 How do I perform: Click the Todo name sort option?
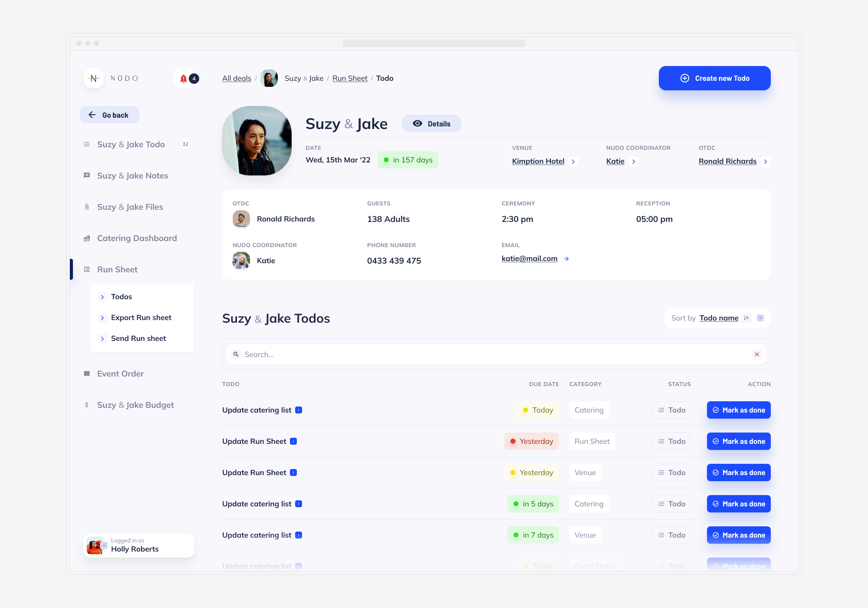pyautogui.click(x=719, y=318)
